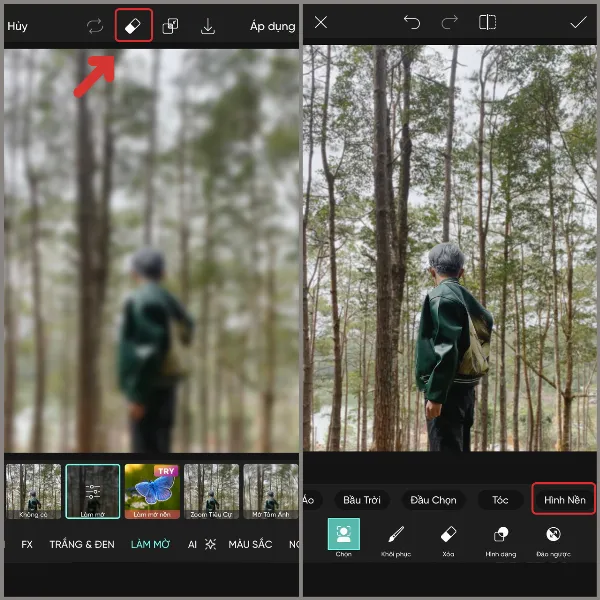The image size is (600, 600).
Task: Close the selection editor with X
Action: [321, 22]
